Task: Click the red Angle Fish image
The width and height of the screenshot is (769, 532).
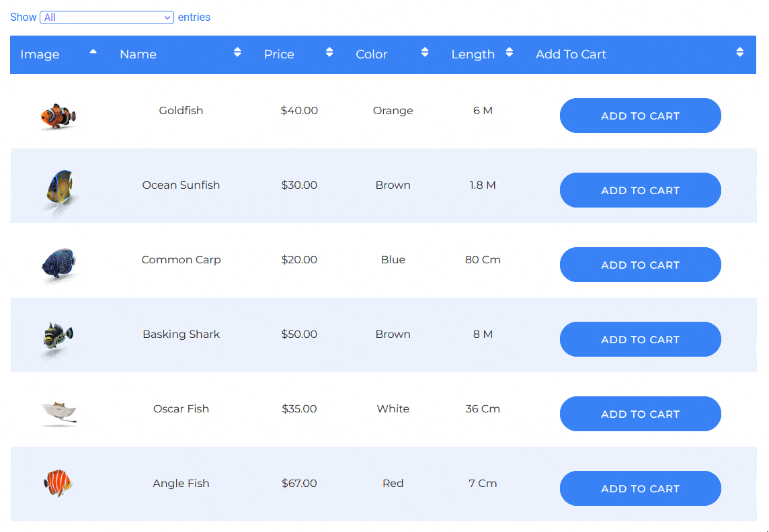Action: click(x=58, y=483)
